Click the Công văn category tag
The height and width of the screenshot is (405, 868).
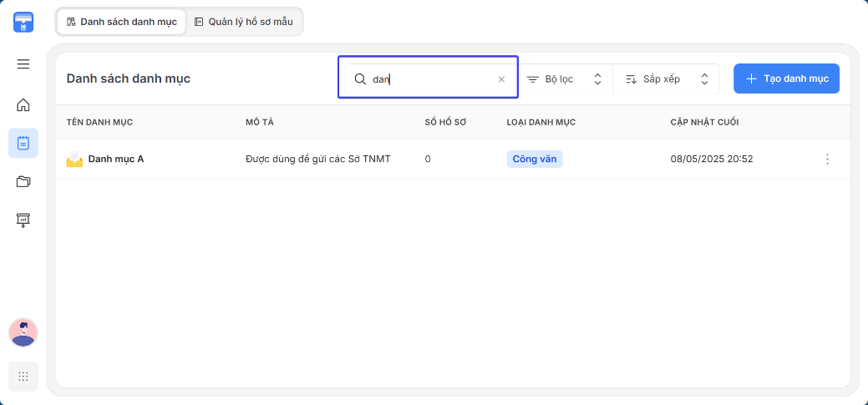[x=535, y=159]
